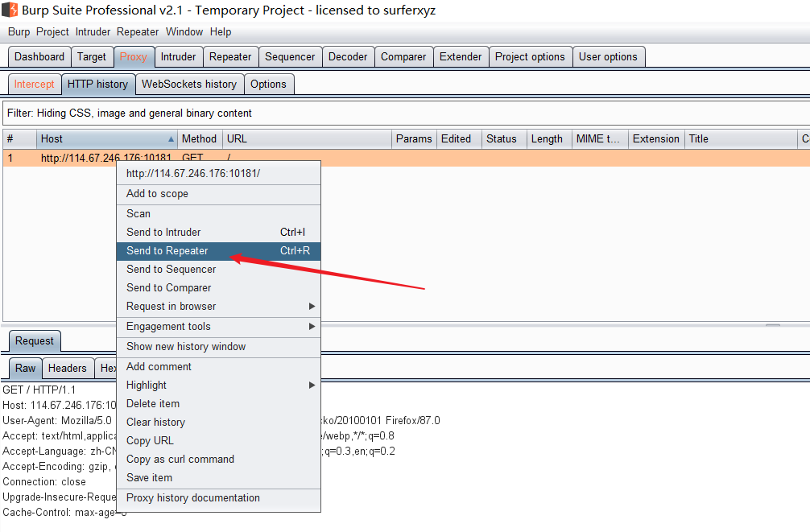Open the Project menu

(52, 32)
